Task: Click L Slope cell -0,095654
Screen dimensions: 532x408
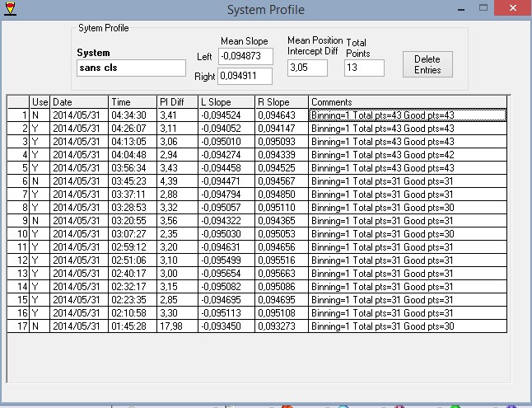Action: [x=226, y=274]
